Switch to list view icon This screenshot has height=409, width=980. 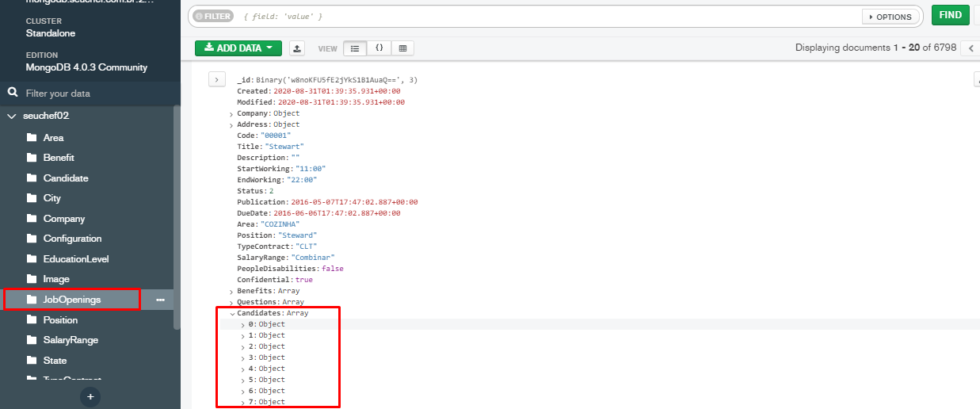tap(354, 48)
